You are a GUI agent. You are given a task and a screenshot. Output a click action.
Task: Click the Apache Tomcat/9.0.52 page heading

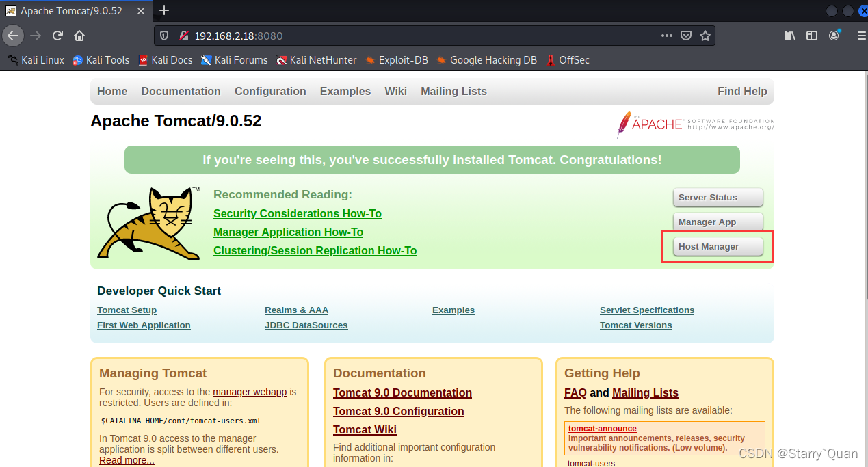(x=176, y=121)
